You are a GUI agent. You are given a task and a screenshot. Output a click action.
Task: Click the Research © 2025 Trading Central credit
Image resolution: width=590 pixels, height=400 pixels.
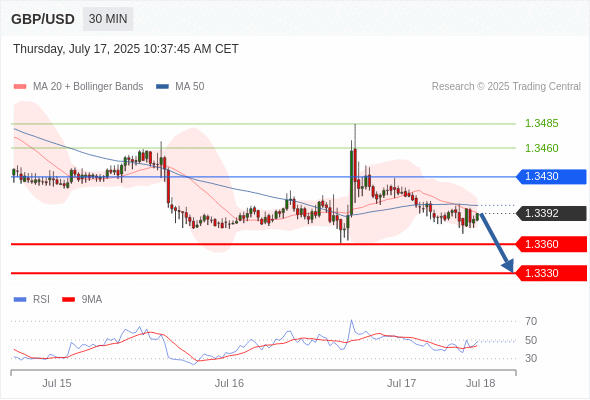pos(506,87)
